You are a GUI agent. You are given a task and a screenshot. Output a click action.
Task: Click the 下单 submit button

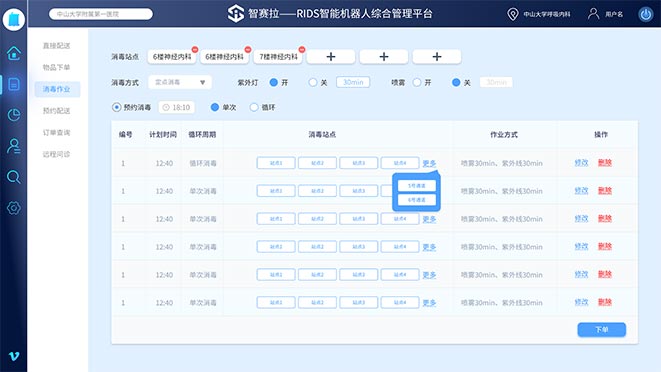(602, 329)
